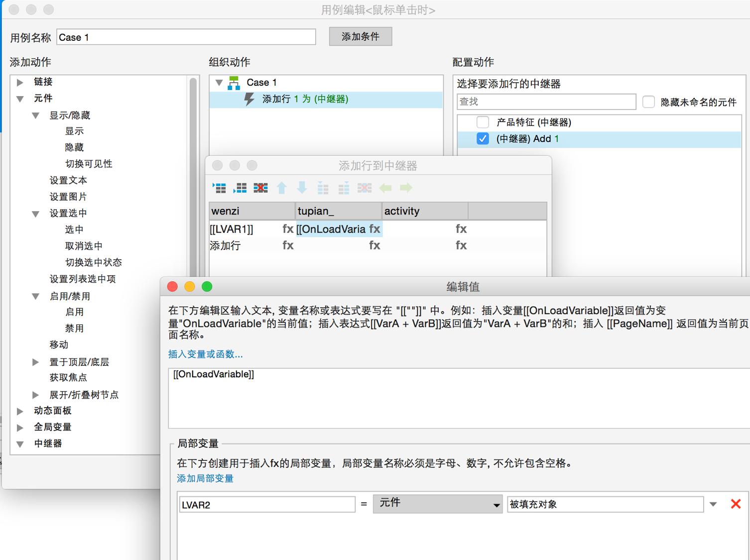
Task: Delete local variable LVAR2 with red X
Action: (x=736, y=504)
